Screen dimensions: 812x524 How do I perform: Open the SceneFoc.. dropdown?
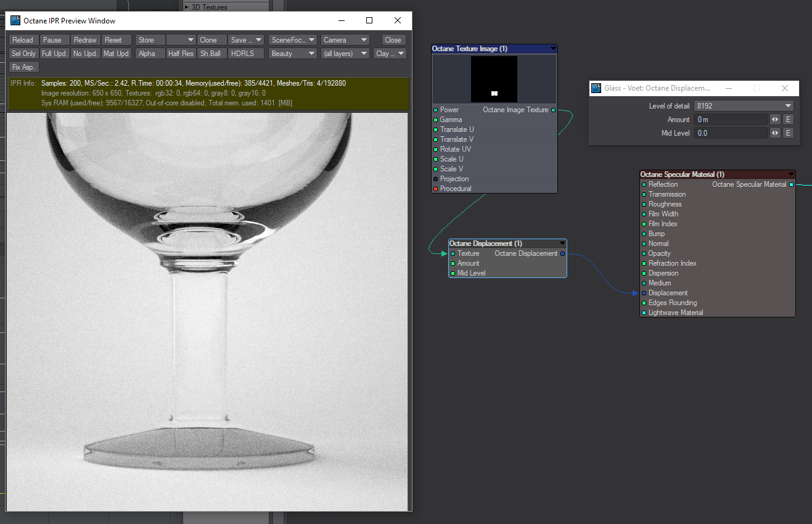coord(293,40)
